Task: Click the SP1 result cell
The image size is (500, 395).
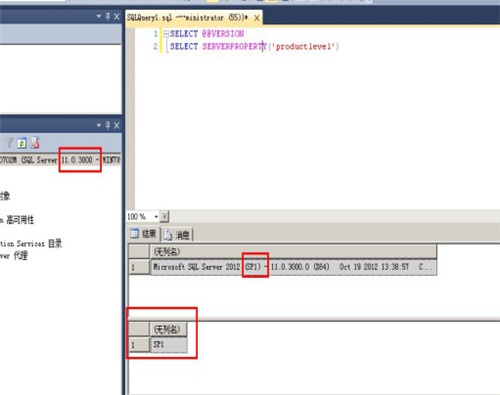Action: click(x=169, y=345)
